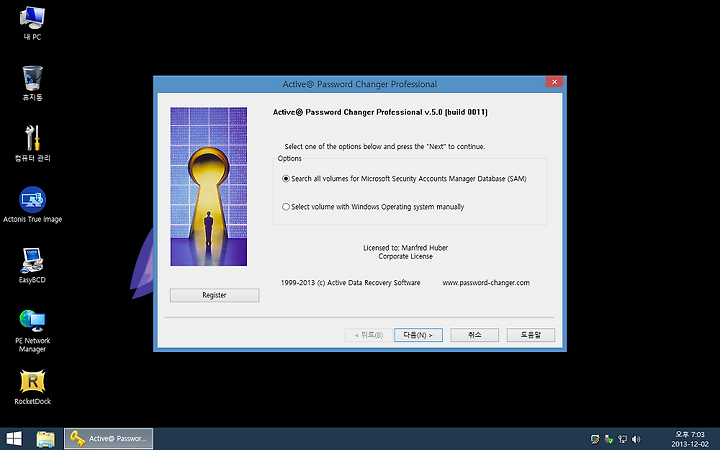The image size is (720, 450).
Task: Click the keyhole artwork image
Action: point(208,186)
